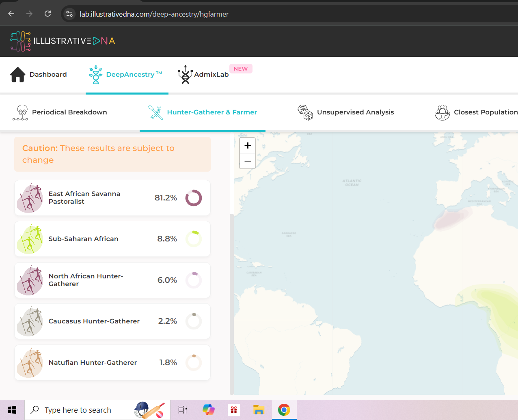Screen dimensions: 518x420
Task: Click the 8.8% percentage value
Action: [167, 239]
